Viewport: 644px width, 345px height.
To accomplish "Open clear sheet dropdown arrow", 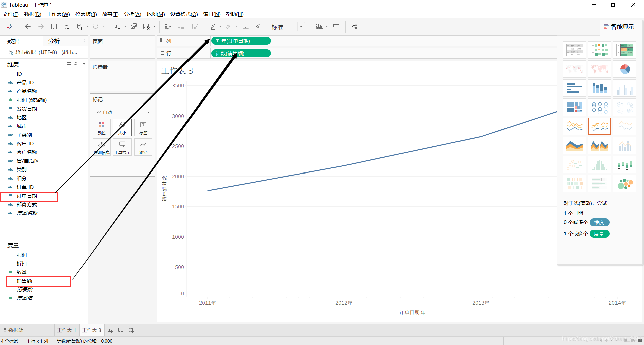I will coord(154,27).
